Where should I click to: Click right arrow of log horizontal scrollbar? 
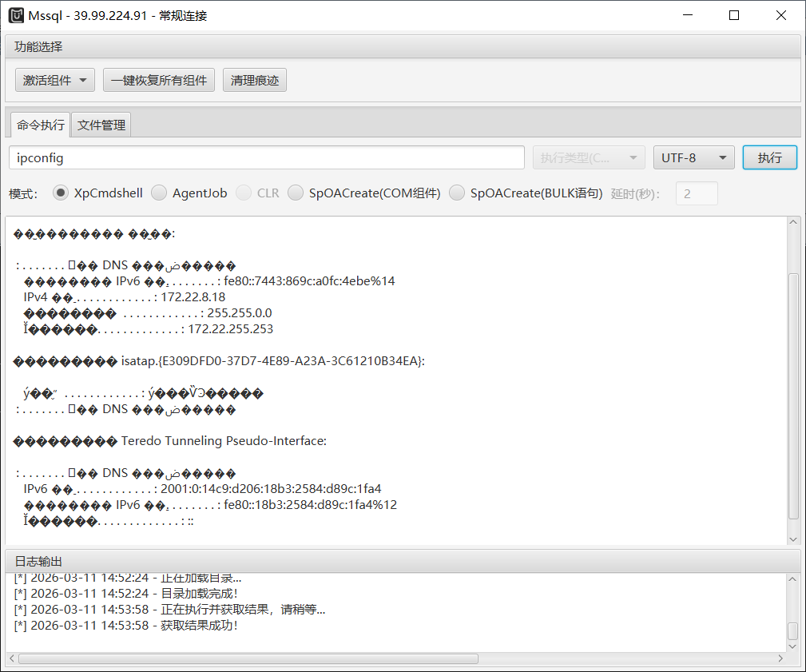(781, 658)
